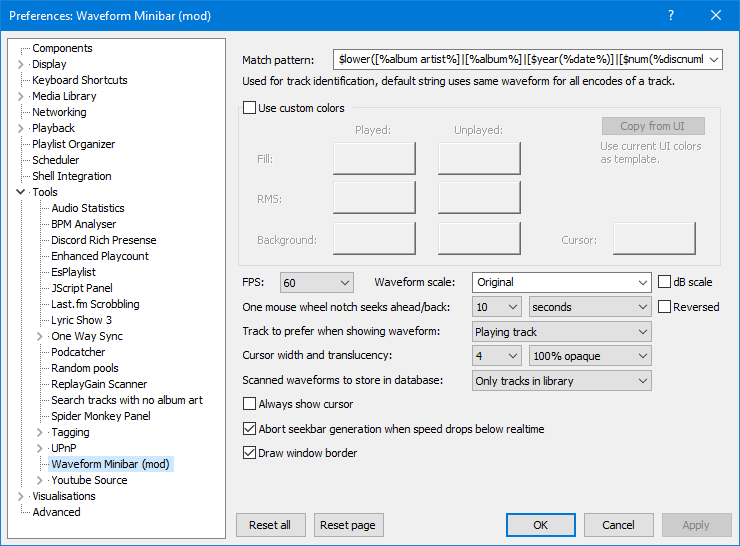Uncheck Draw window border
The width and height of the screenshot is (740, 546).
[x=250, y=453]
